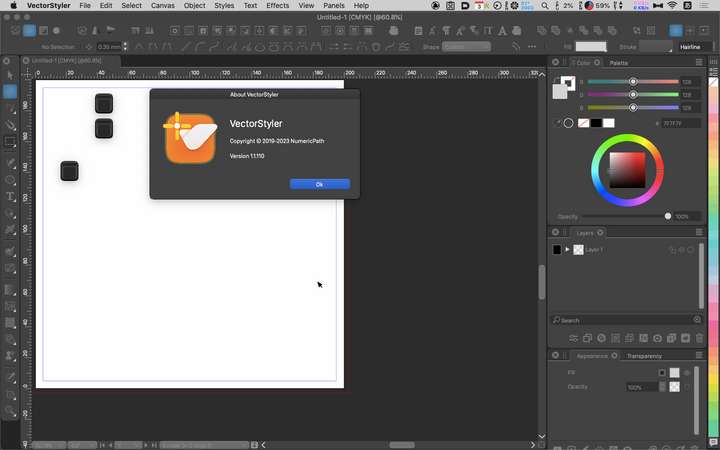Image resolution: width=720 pixels, height=450 pixels.
Task: Click the Opacity slider in the Color panel
Action: (x=626, y=216)
